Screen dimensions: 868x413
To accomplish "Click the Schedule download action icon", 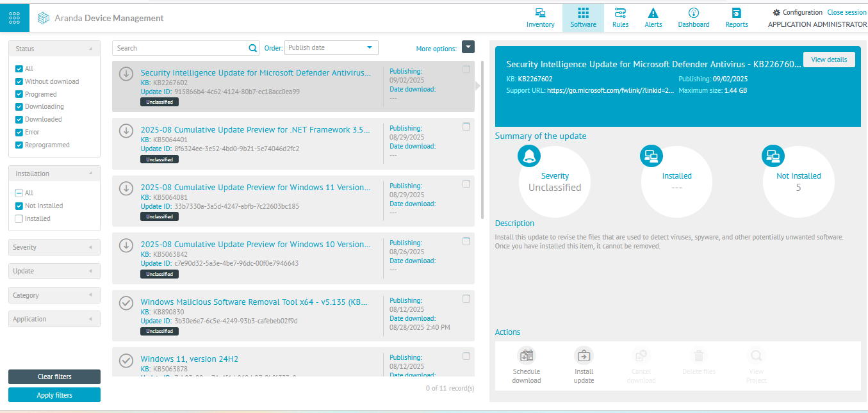I will click(x=527, y=355).
